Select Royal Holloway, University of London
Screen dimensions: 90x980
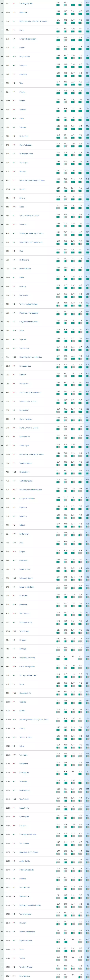[x=34, y=21]
